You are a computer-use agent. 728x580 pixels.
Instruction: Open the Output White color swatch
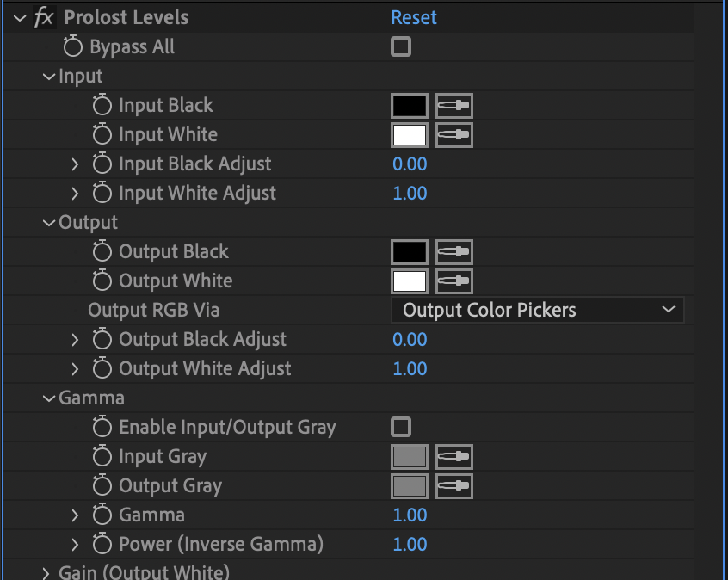click(410, 281)
